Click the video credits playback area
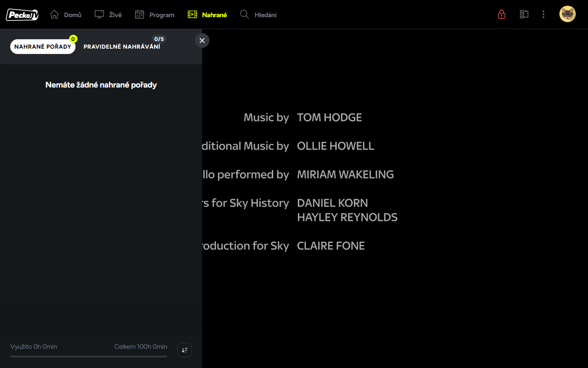 (x=395, y=198)
